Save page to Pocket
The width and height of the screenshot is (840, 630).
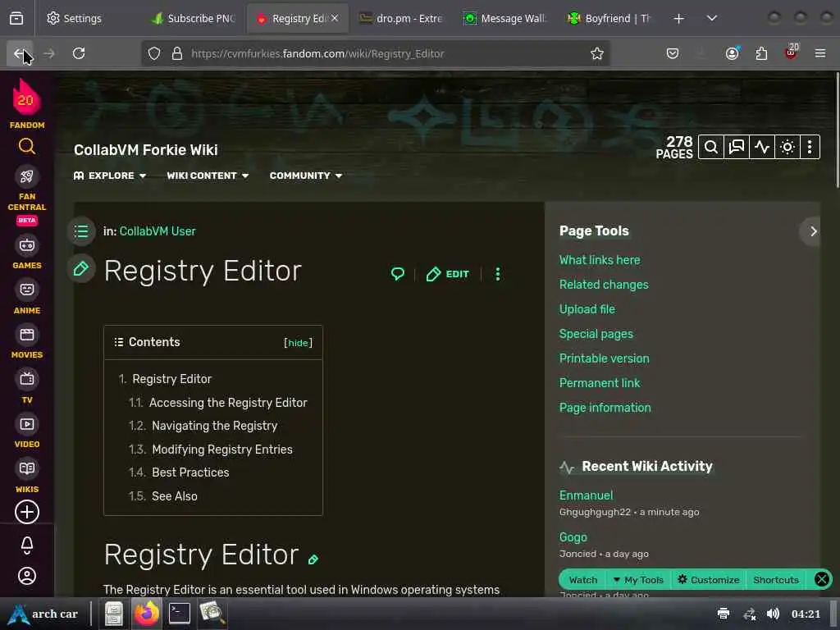(x=673, y=53)
